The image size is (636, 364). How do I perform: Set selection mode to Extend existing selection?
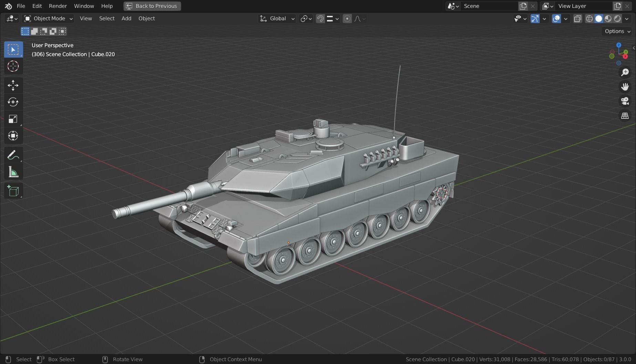[x=34, y=31]
